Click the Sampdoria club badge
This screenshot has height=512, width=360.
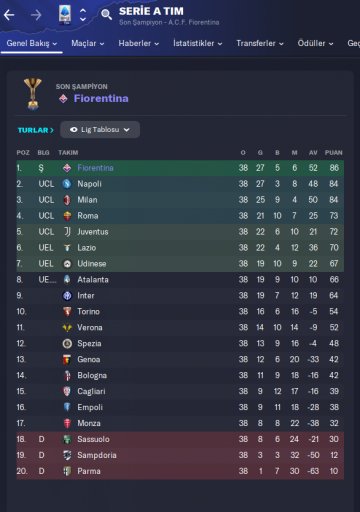(x=67, y=455)
